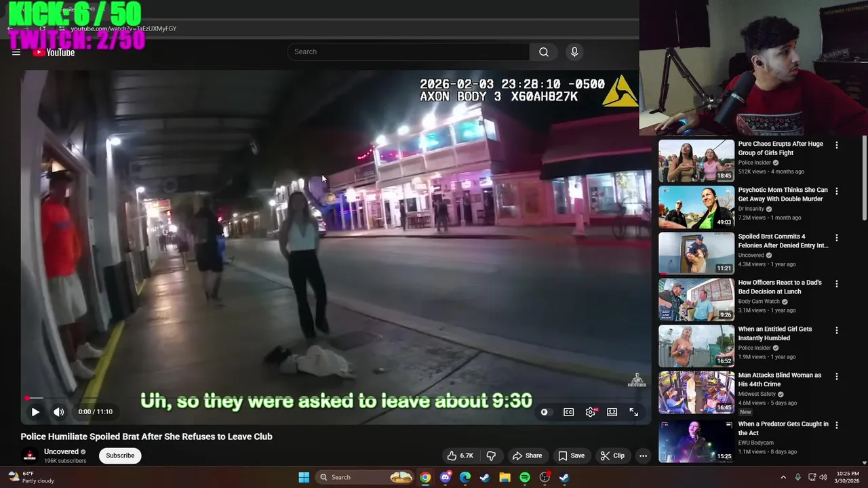868x488 pixels.
Task: Open taskbar clock showing 10:25 PM
Action: 848,477
